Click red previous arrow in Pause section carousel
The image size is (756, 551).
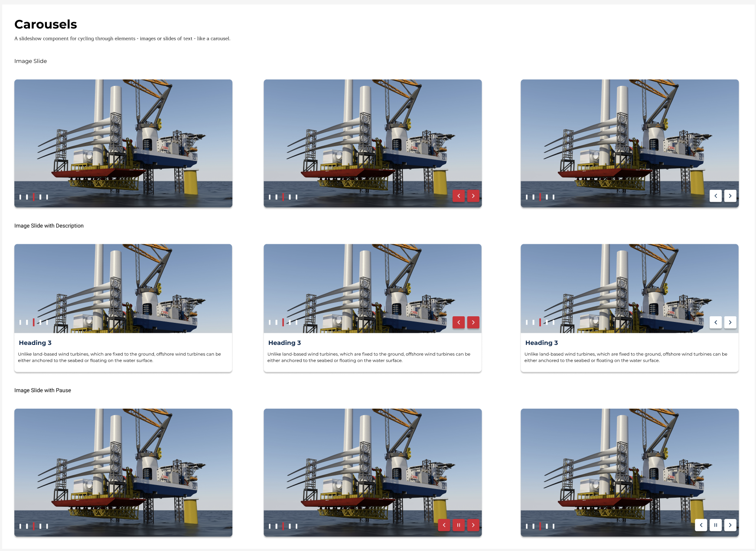[x=444, y=525]
